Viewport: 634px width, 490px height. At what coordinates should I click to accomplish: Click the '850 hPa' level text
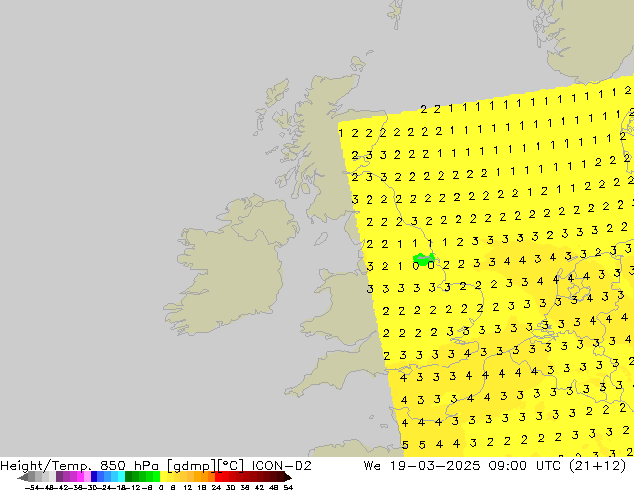129,466
